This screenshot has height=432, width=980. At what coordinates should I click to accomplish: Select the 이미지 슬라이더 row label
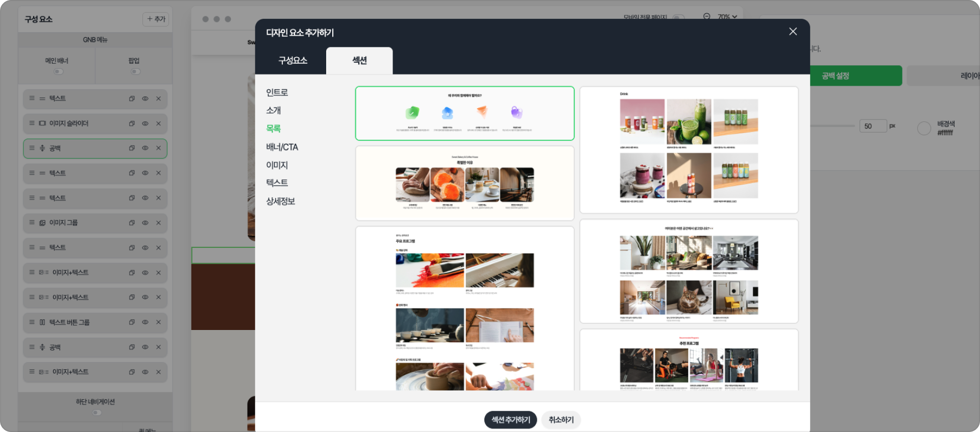point(69,123)
